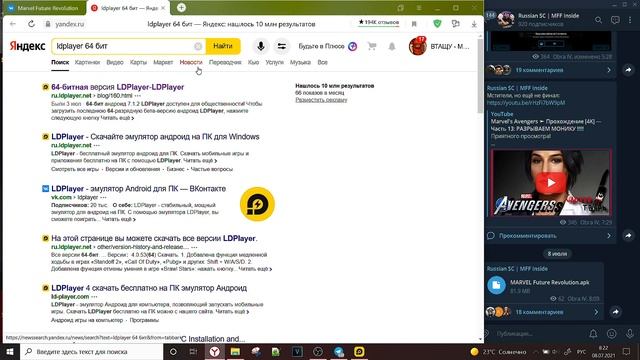
Task: Open the Yandex user avatar
Action: (417, 46)
